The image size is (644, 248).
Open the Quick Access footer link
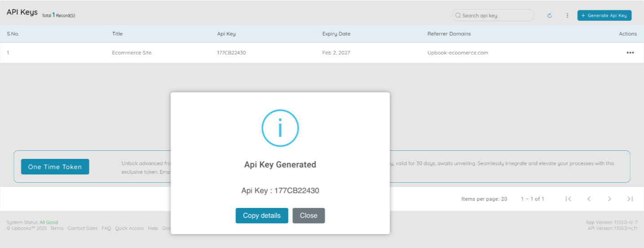tap(129, 229)
